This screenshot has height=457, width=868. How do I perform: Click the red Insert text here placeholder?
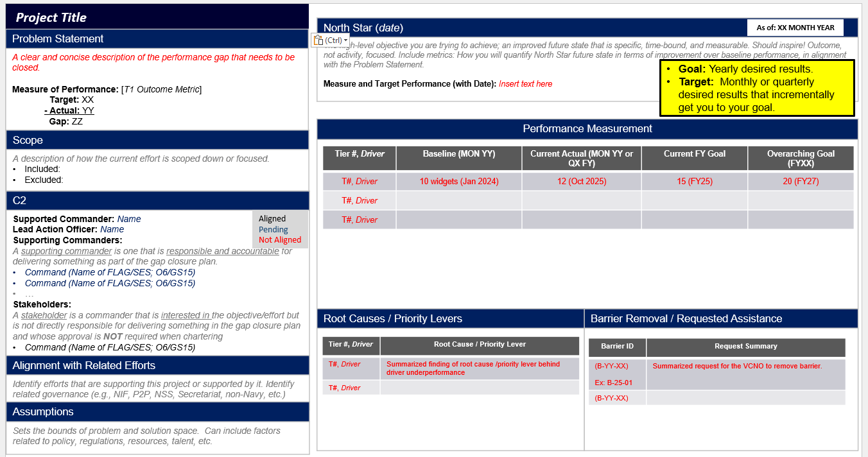pos(525,84)
